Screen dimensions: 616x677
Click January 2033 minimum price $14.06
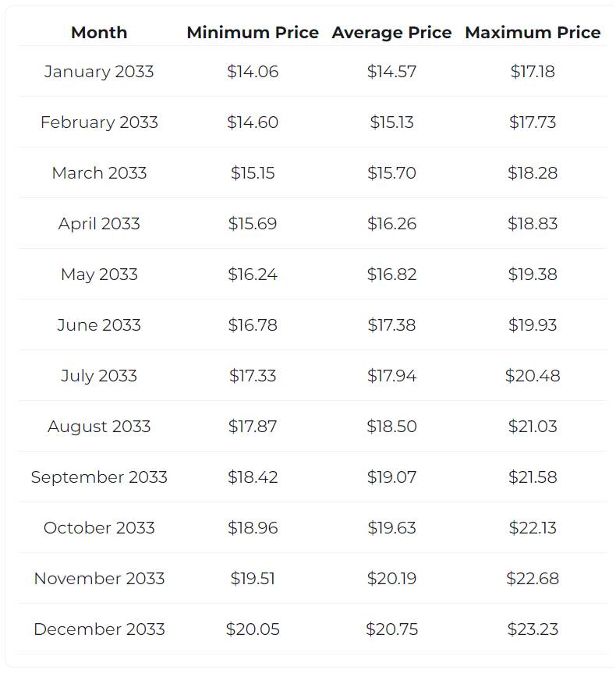pyautogui.click(x=253, y=72)
